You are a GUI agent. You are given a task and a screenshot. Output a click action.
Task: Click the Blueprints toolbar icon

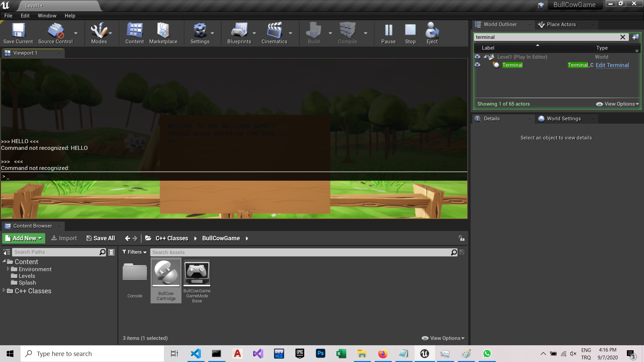click(239, 33)
